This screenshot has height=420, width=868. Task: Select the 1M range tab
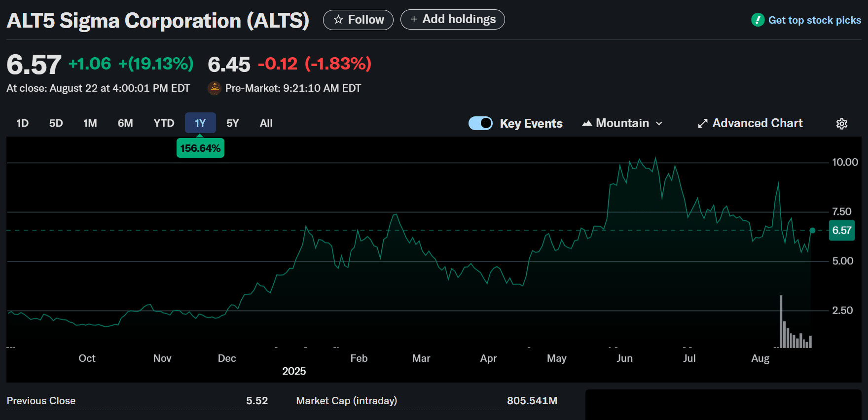pyautogui.click(x=90, y=123)
